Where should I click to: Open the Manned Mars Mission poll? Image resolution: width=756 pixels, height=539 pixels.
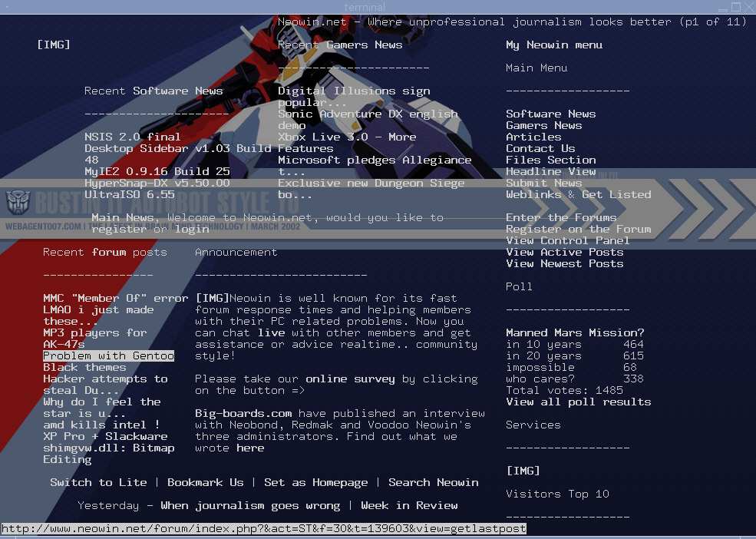tap(575, 333)
